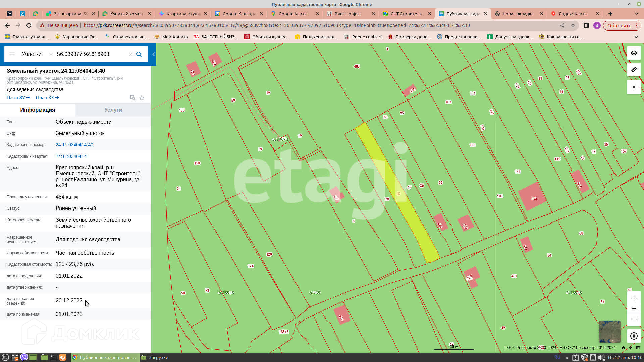Open the map layers control
This screenshot has height=362, width=644.
coord(634,53)
